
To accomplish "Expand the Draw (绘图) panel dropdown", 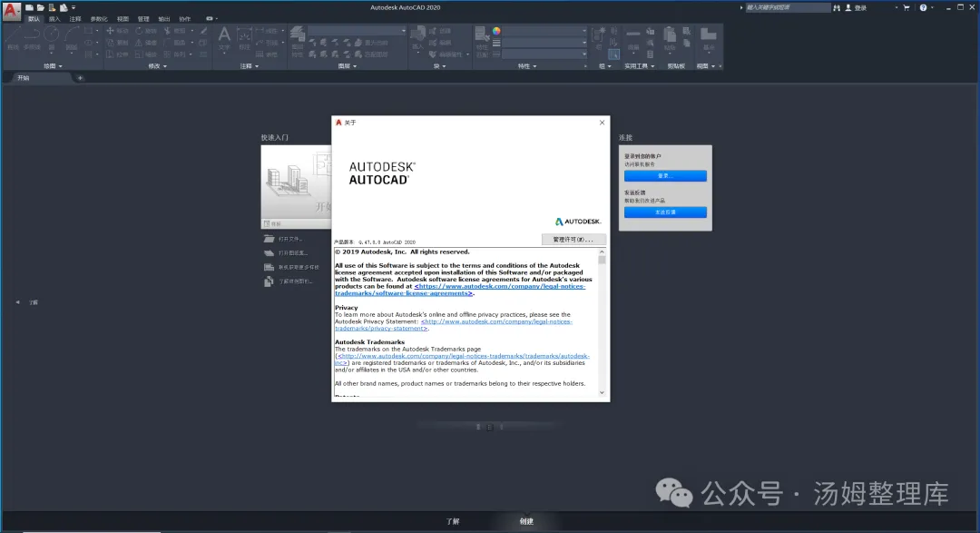I will tap(53, 66).
